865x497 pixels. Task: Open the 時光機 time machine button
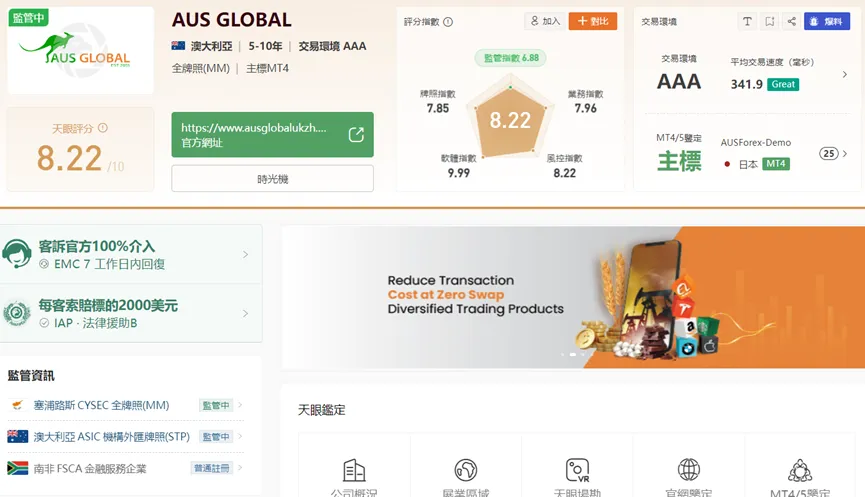click(272, 179)
